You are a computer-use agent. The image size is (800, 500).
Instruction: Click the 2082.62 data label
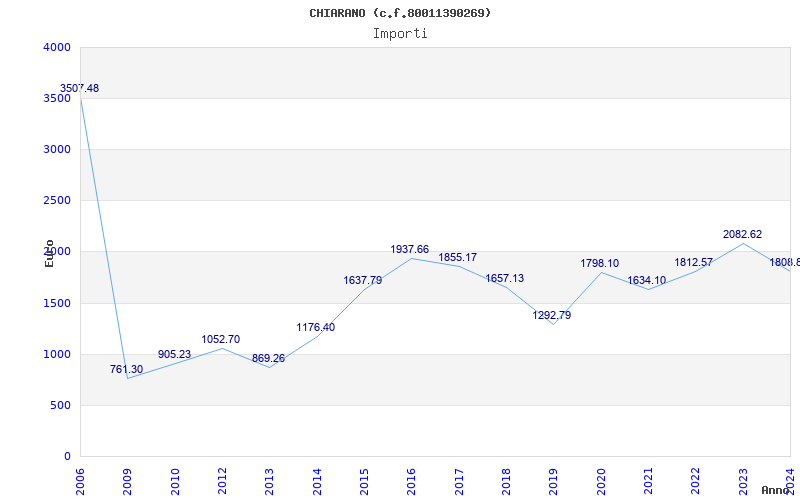click(x=742, y=234)
